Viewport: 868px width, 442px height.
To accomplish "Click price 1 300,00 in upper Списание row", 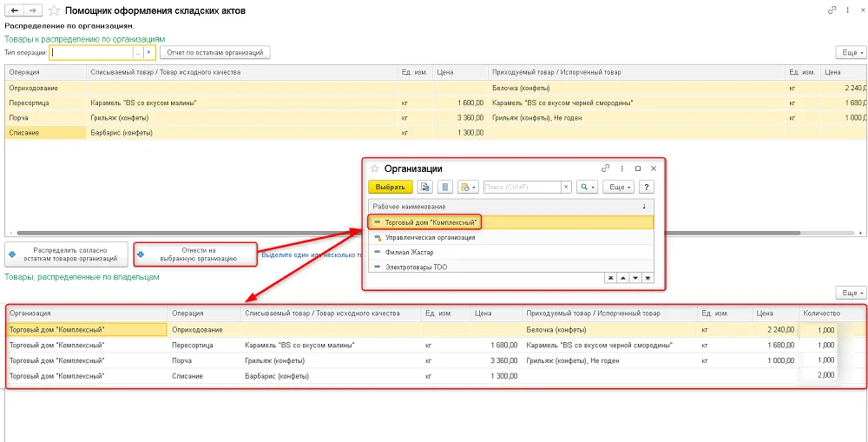I will pyautogui.click(x=470, y=133).
